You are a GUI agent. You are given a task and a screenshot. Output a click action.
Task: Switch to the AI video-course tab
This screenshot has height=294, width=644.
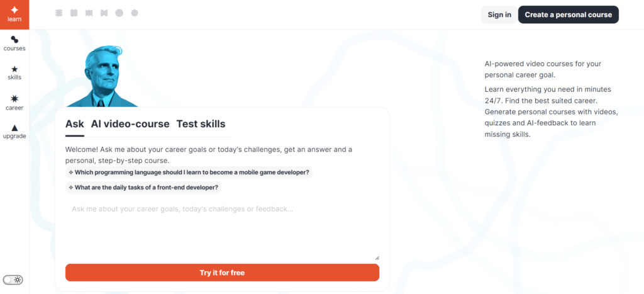click(x=130, y=124)
